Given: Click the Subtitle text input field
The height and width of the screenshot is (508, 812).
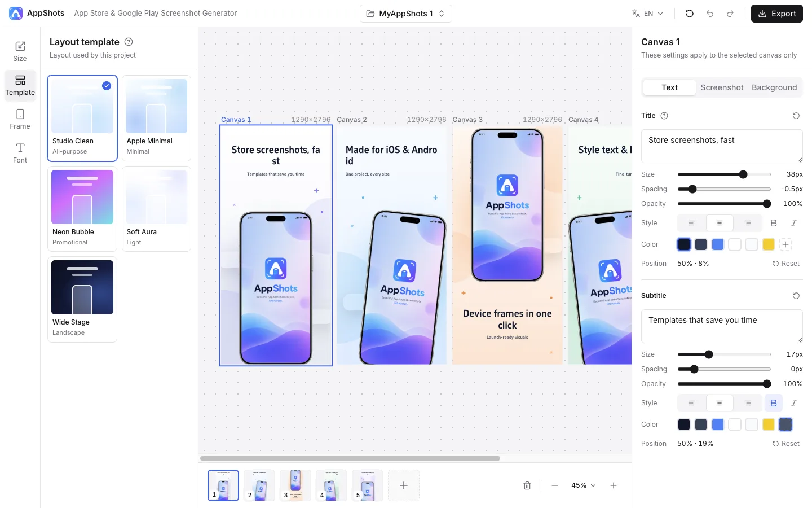Looking at the screenshot, I should coord(722,326).
